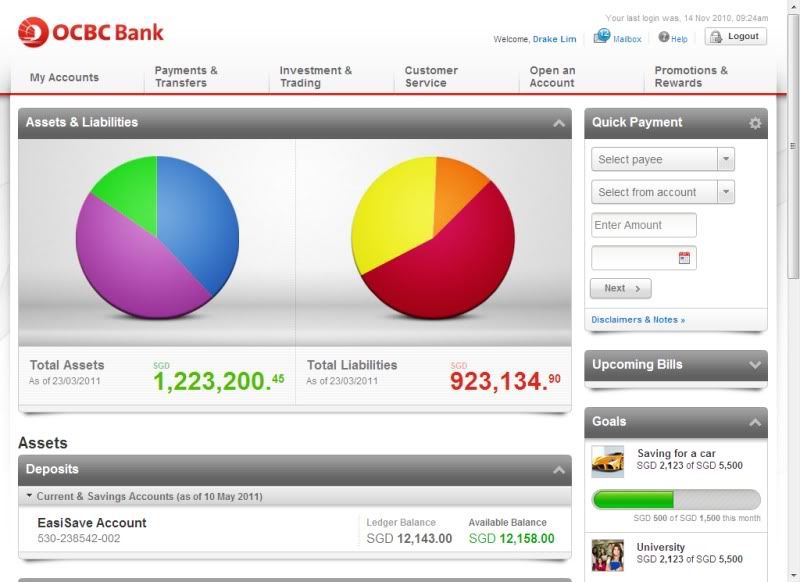Open the calendar date picker icon
This screenshot has height=582, width=800.
coord(684,258)
